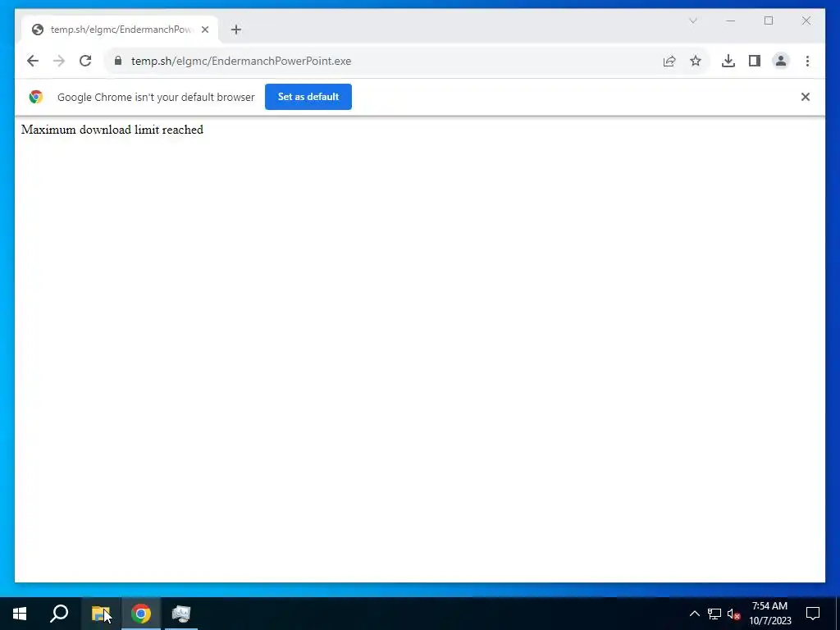This screenshot has width=840, height=630.
Task: Show hidden system tray icons
Action: pos(694,614)
